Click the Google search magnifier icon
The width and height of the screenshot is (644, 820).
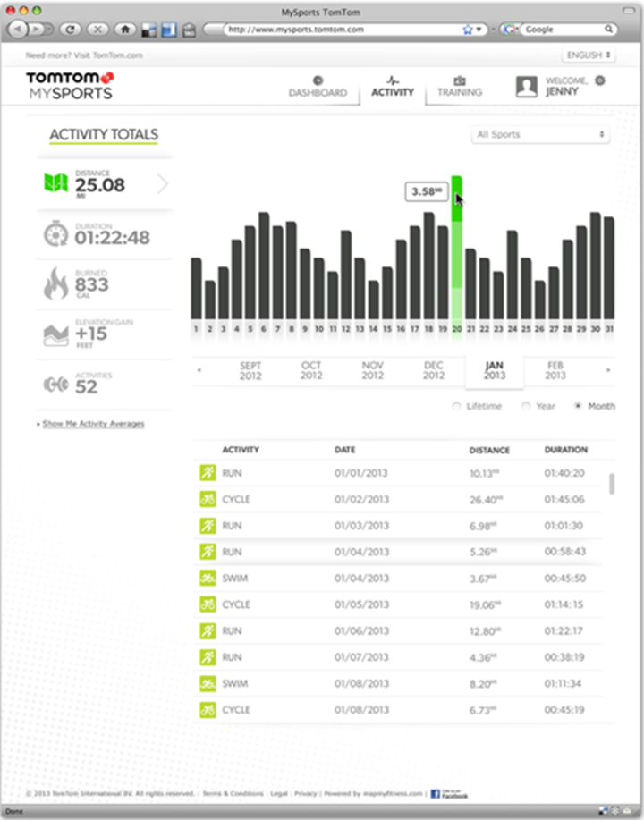[609, 30]
